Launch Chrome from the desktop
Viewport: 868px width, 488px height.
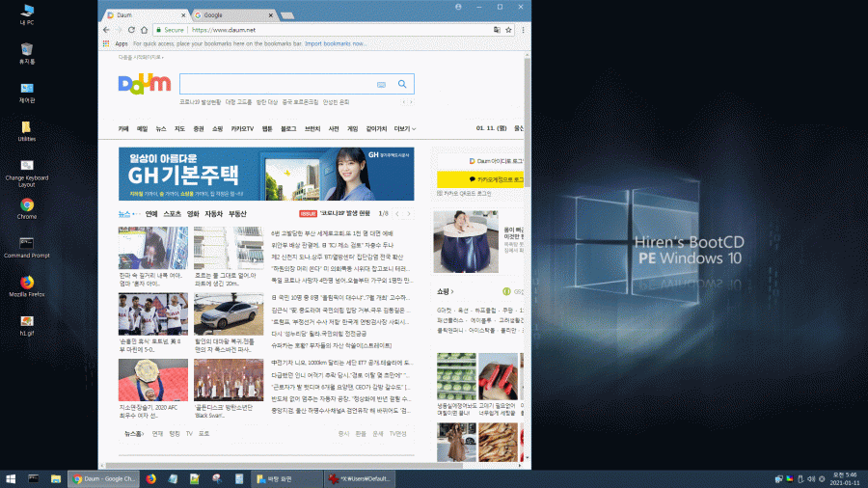(27, 208)
